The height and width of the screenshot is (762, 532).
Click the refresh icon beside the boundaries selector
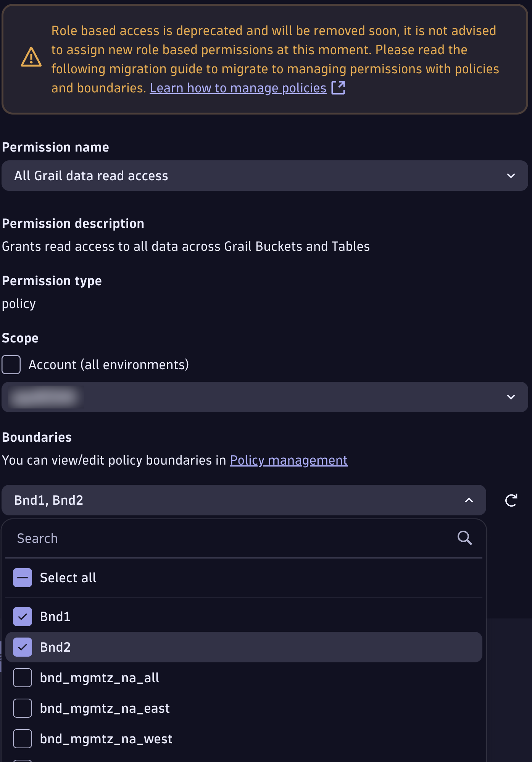tap(511, 500)
